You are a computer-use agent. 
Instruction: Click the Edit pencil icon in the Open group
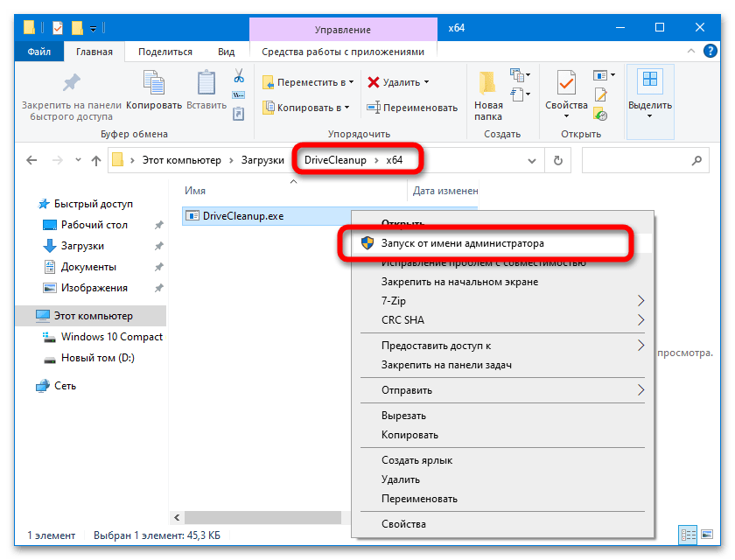600,94
